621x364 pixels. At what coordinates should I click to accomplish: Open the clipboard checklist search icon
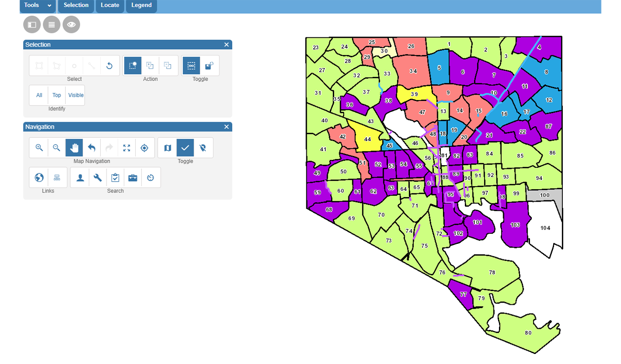coord(115,177)
